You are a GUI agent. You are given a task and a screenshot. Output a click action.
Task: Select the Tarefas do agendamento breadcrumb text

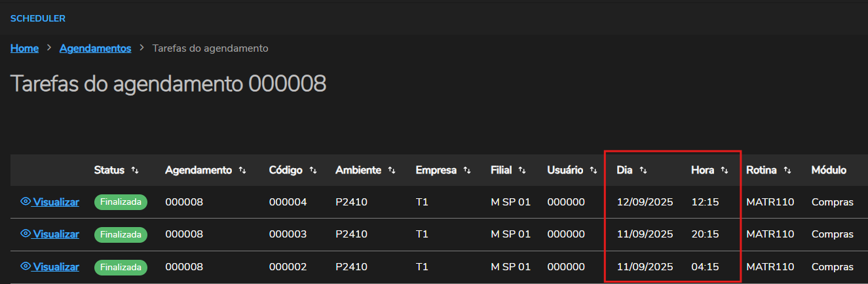(210, 48)
